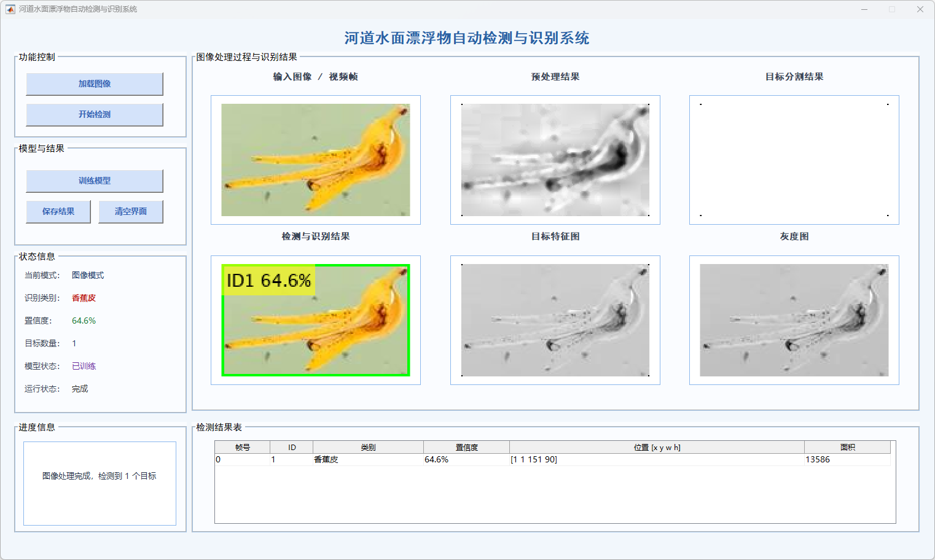Click the 帧号 column header
Image resolution: width=935 pixels, height=560 pixels.
[x=243, y=448]
